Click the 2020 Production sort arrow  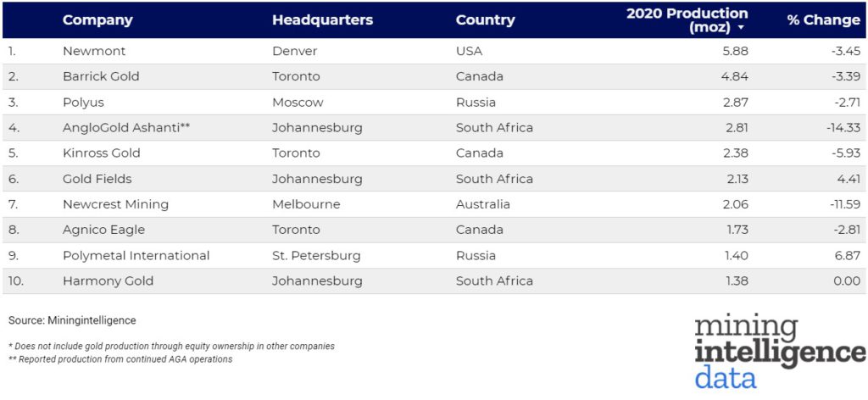click(742, 28)
